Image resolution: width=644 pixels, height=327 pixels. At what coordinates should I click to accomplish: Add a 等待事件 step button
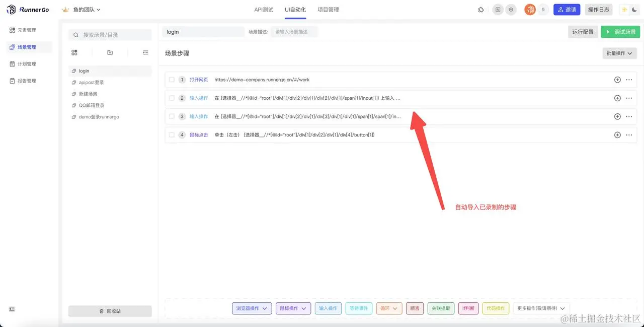coord(359,308)
